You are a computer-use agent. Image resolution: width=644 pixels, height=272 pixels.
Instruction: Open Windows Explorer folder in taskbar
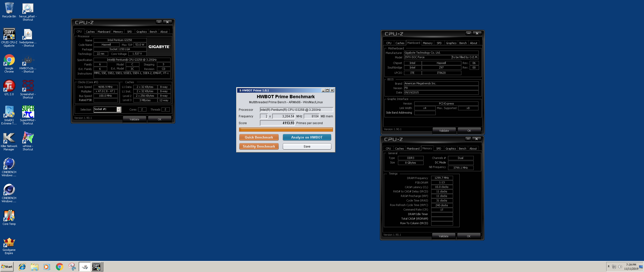point(34,267)
